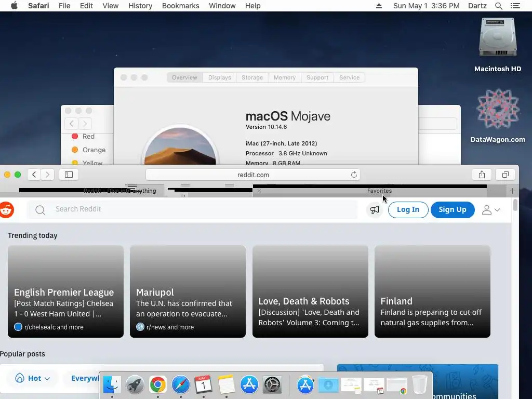The width and height of the screenshot is (532, 399).
Task: Open the Safari Share button
Action: click(482, 175)
